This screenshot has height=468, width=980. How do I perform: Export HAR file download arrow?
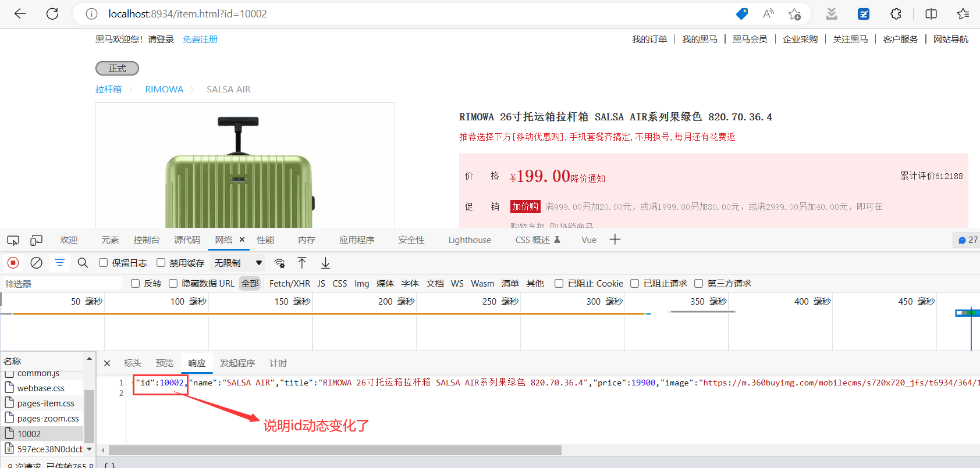coord(325,263)
